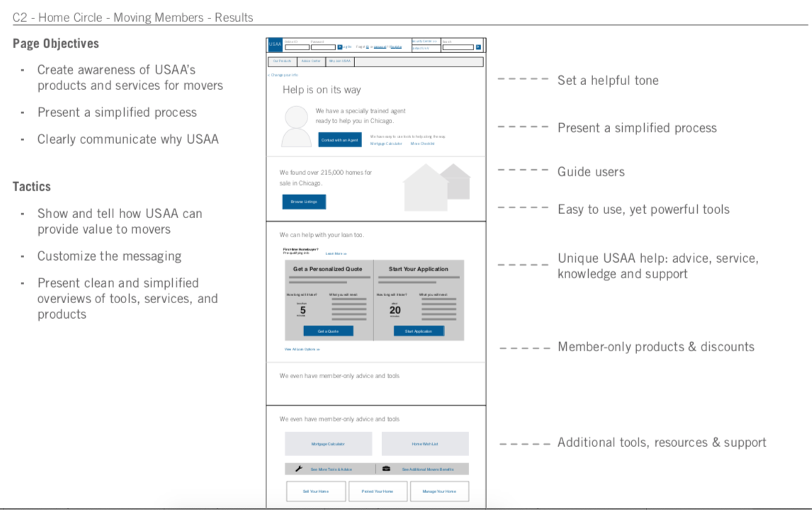Click the Get a Quote button
812x510 pixels.
coord(328,331)
